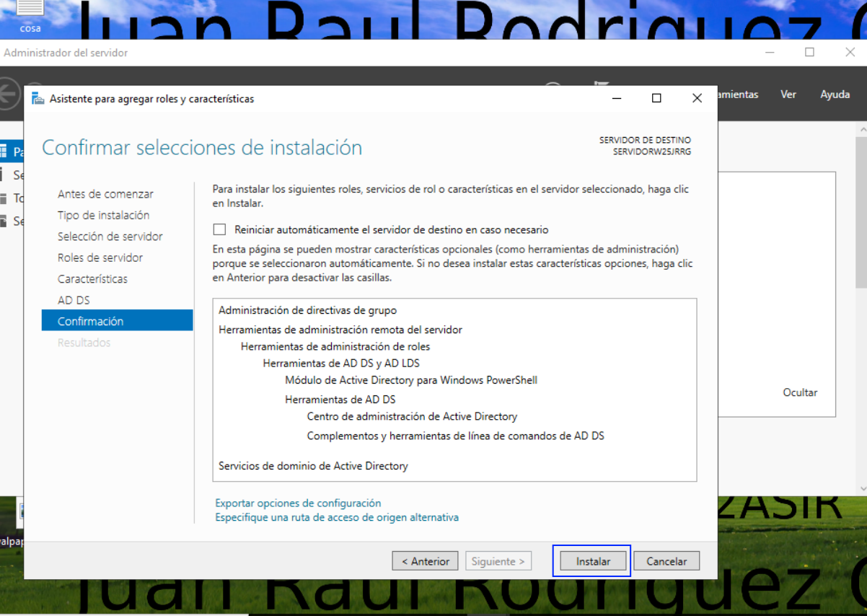Enable automatic restart of destination server checkbox
Image resolution: width=867 pixels, height=616 pixels.
(x=219, y=229)
